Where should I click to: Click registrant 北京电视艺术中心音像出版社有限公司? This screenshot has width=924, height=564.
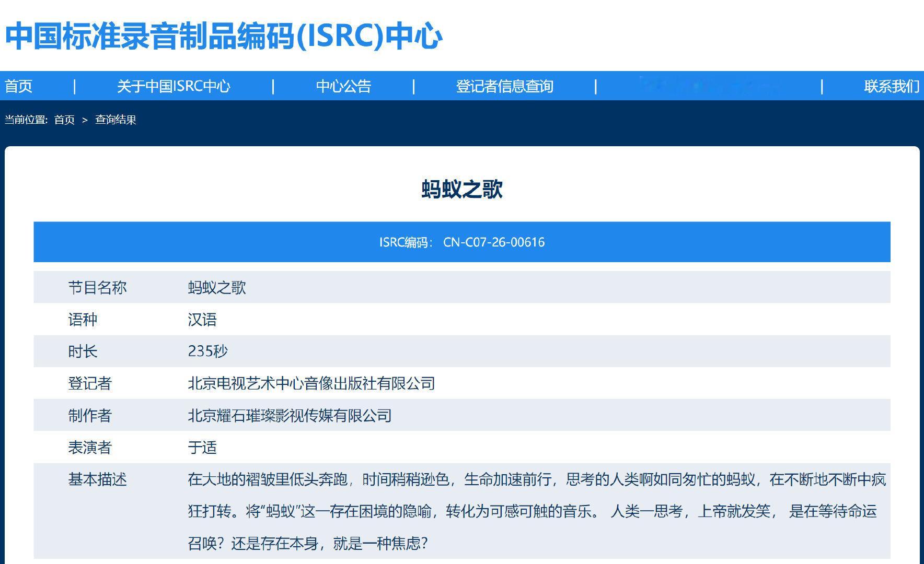[x=310, y=383]
